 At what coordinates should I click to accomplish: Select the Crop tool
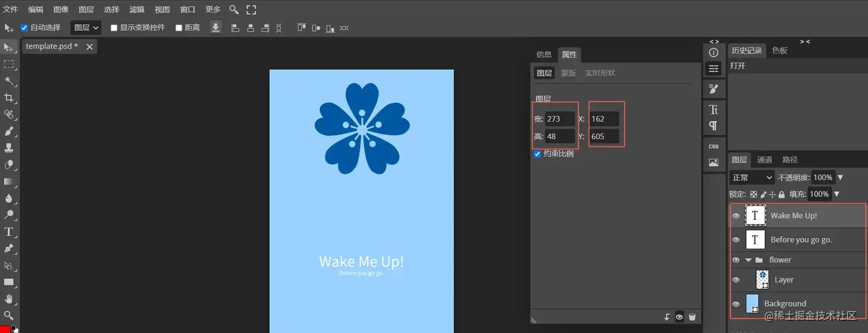tap(9, 98)
